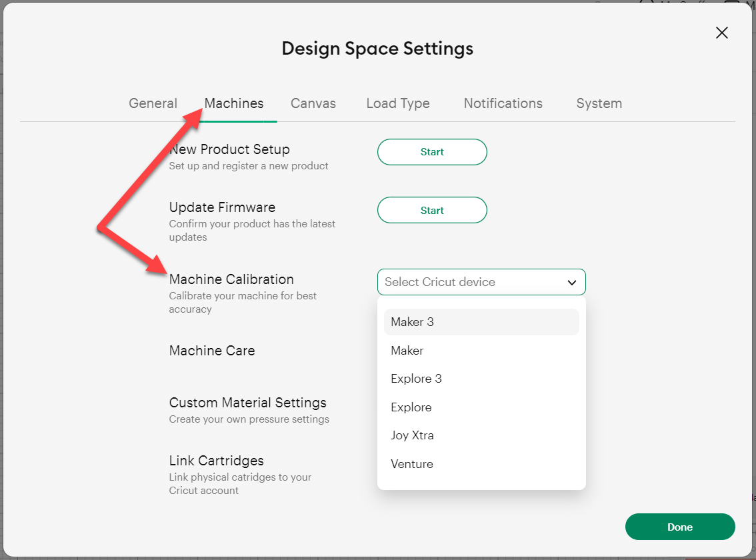Screen dimensions: 756x560
Task: Close the Design Space Settings dialog
Action: point(721,32)
